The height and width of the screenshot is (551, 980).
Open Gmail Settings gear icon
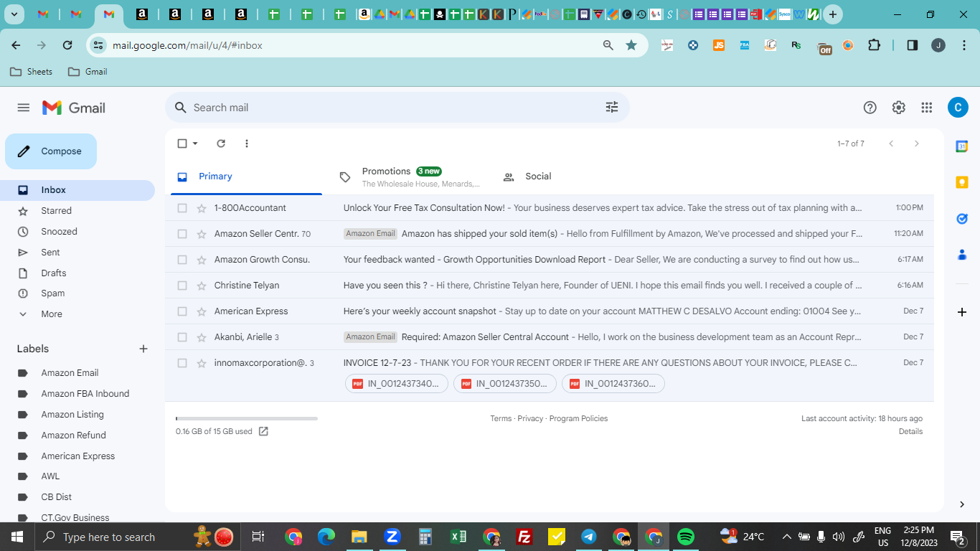pos(899,108)
